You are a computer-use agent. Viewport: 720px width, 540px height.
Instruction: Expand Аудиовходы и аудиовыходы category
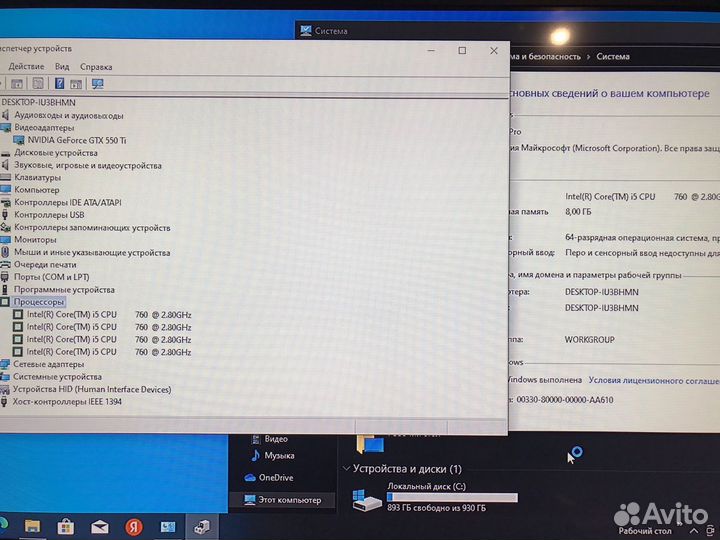[68, 115]
